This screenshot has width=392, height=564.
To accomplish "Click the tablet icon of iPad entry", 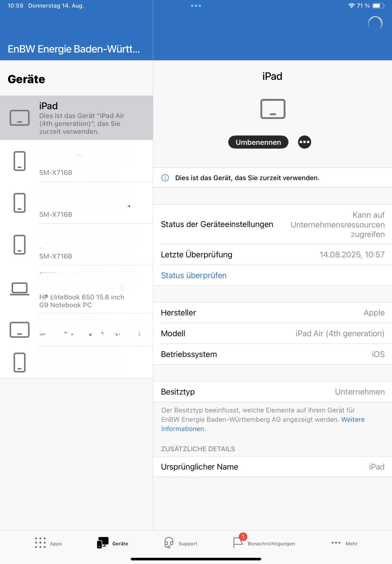I will (x=19, y=118).
